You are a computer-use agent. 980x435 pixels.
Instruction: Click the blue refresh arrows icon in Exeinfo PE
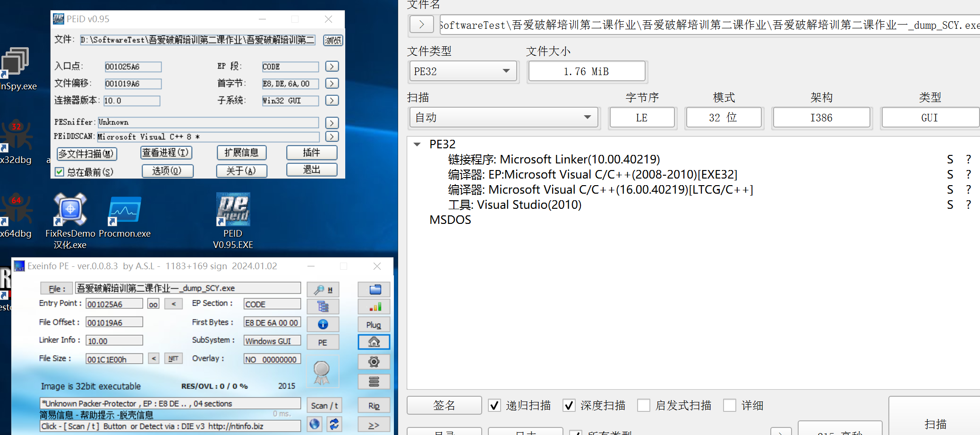(x=334, y=424)
